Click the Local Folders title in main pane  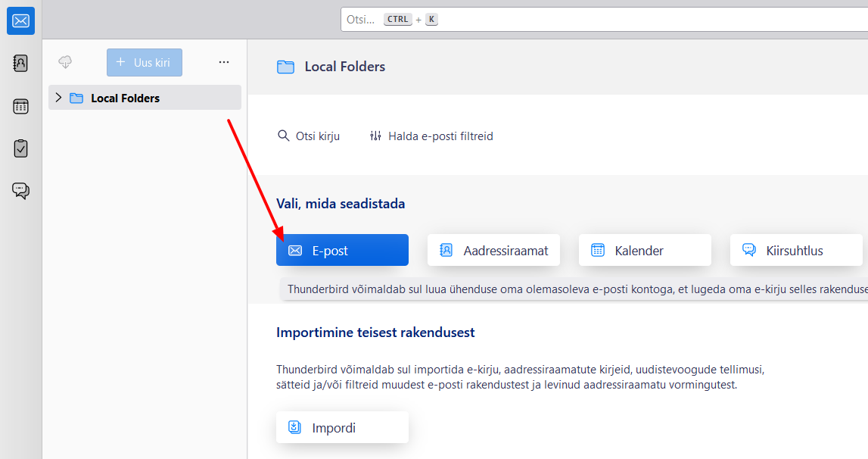344,67
